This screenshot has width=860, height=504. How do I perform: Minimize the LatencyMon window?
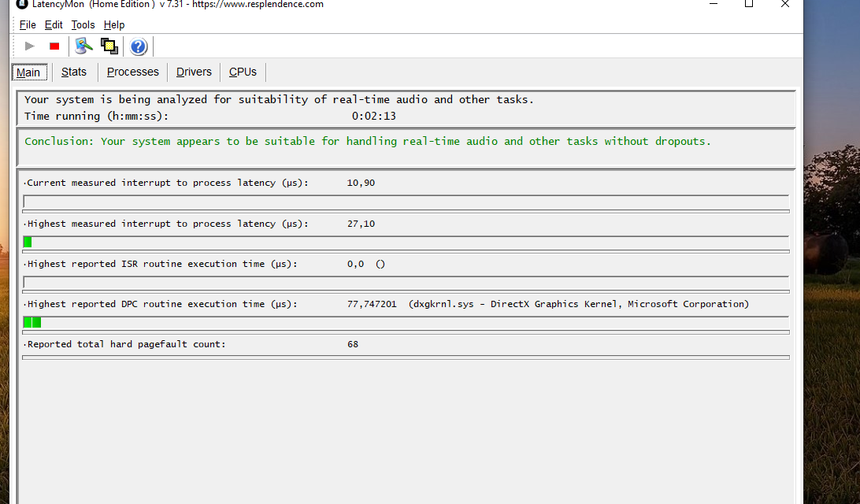pos(714,4)
